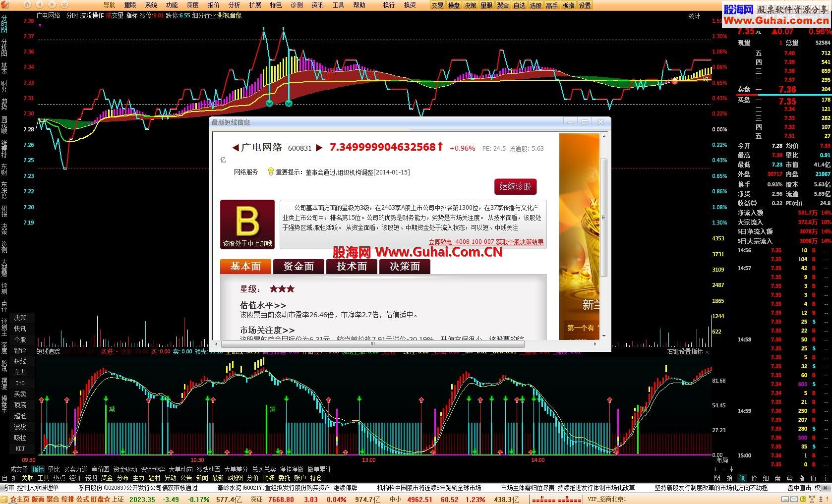
Task: Click the back arrow icon in top toolbar
Action: point(41,4)
